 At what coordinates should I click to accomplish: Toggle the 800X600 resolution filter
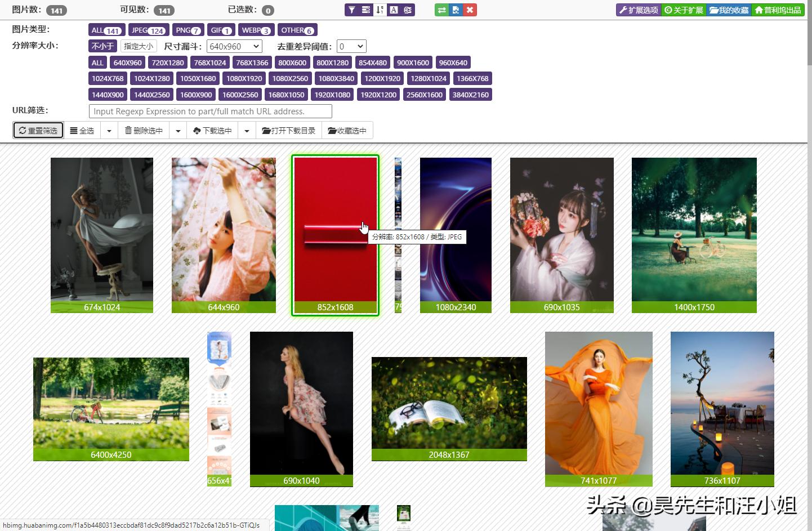tap(292, 63)
